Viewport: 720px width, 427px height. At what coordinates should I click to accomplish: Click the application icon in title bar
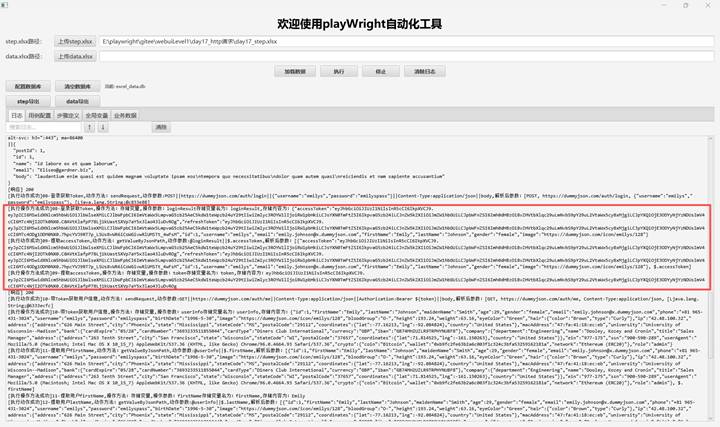(x=5, y=5)
